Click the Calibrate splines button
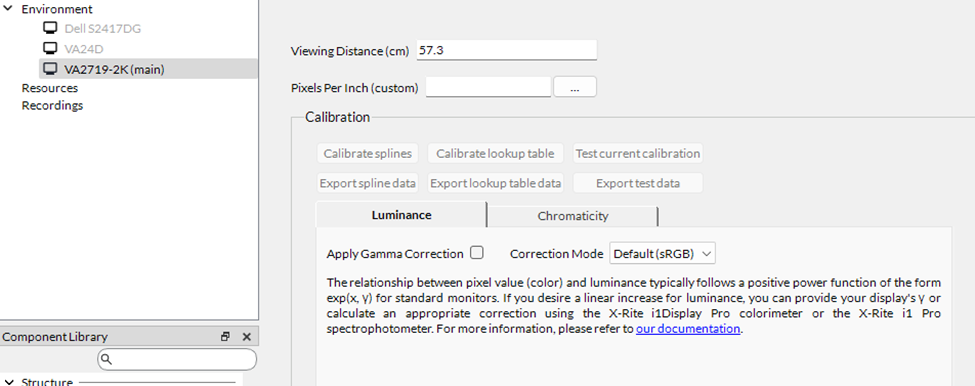The height and width of the screenshot is (386, 975). [368, 153]
